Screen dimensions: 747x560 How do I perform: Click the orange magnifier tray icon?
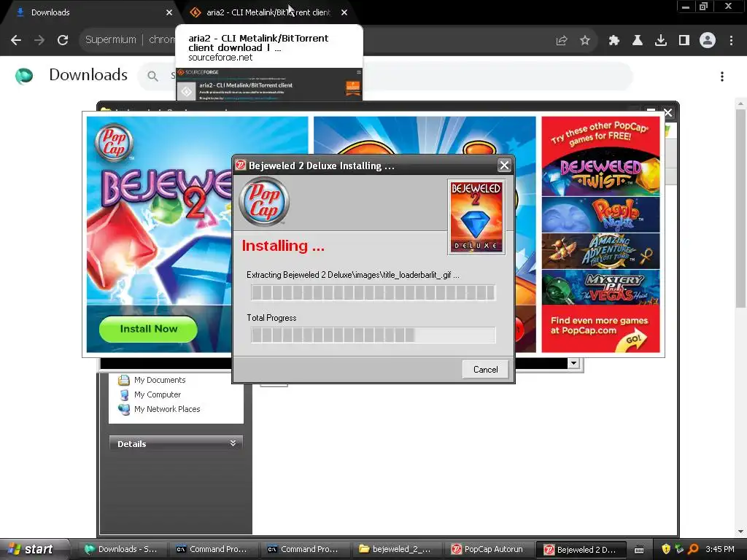(x=693, y=549)
